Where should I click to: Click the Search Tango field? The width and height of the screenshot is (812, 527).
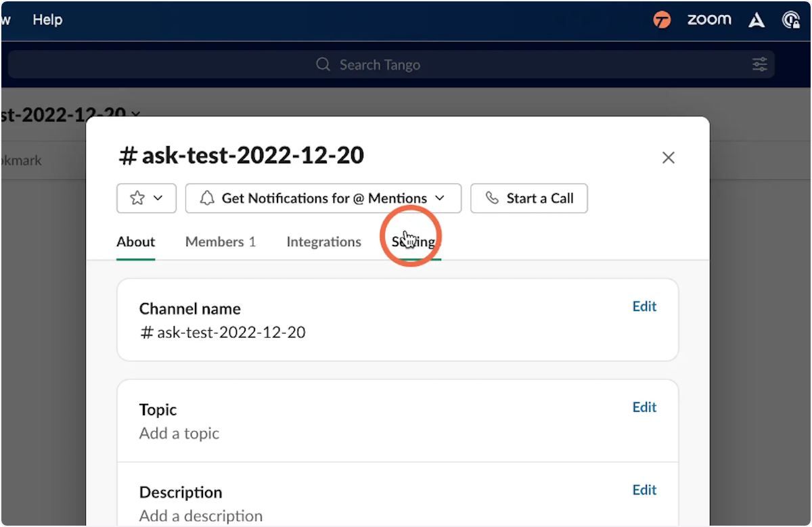(x=391, y=65)
